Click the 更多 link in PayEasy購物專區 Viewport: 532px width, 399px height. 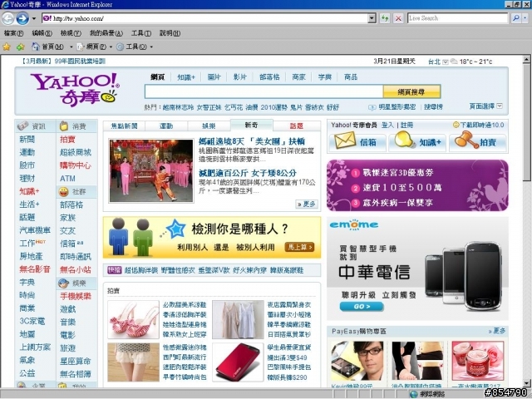point(497,331)
